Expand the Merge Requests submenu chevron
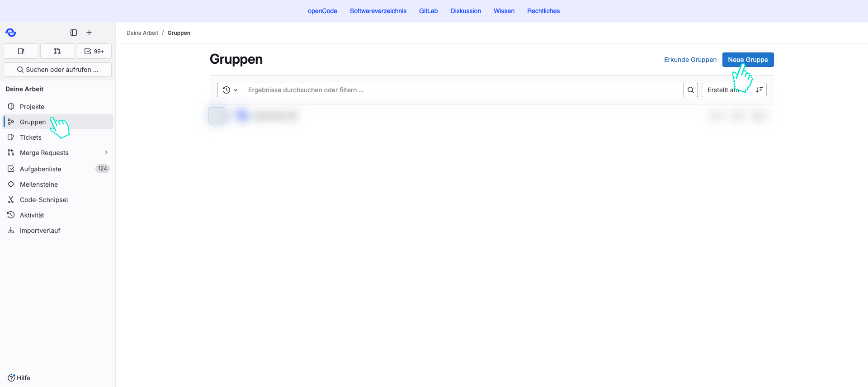 click(106, 153)
